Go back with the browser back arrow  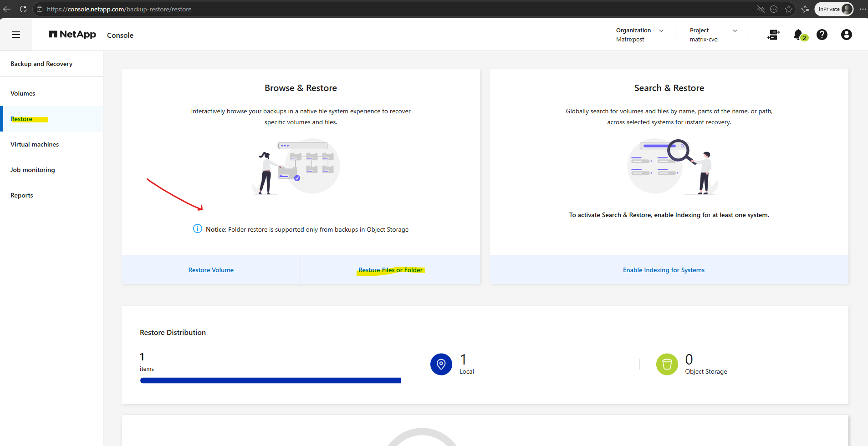pyautogui.click(x=7, y=9)
